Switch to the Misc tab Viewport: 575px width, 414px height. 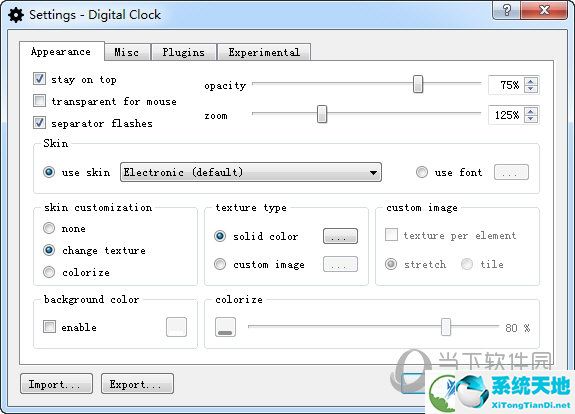pos(127,52)
